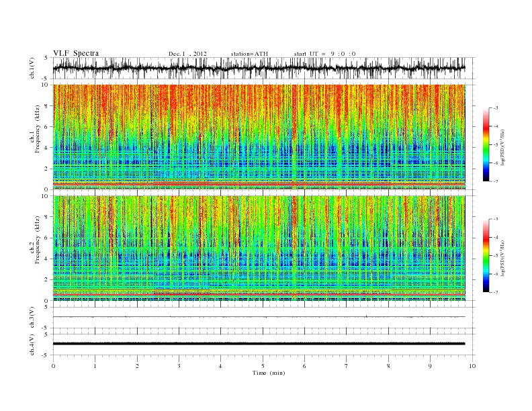Click the ch.2 PSD color bar

(486, 255)
